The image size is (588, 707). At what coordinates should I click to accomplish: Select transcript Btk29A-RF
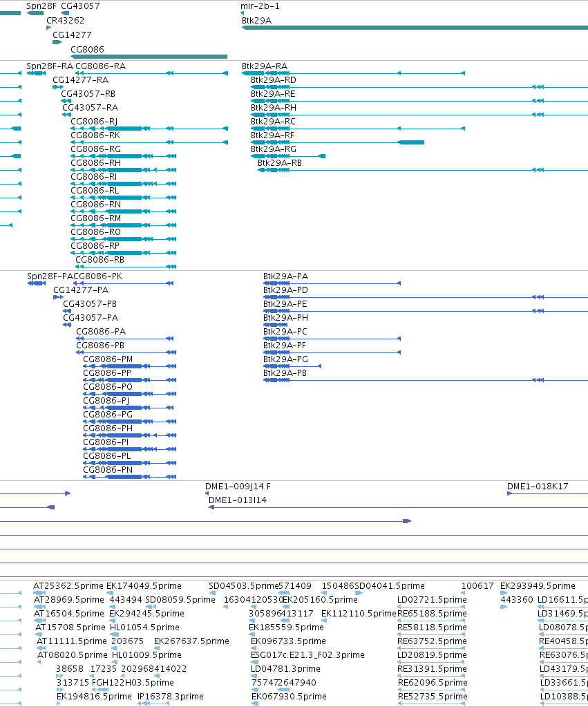(272, 135)
